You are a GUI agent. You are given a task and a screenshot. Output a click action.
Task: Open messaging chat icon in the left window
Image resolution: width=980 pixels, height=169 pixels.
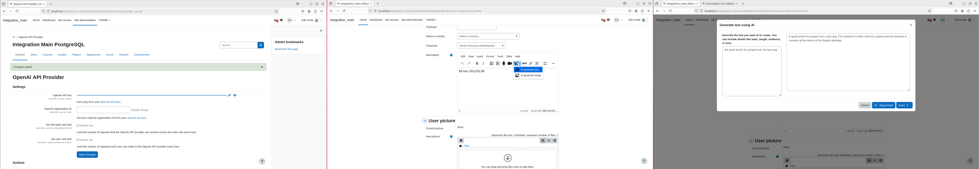point(281,20)
